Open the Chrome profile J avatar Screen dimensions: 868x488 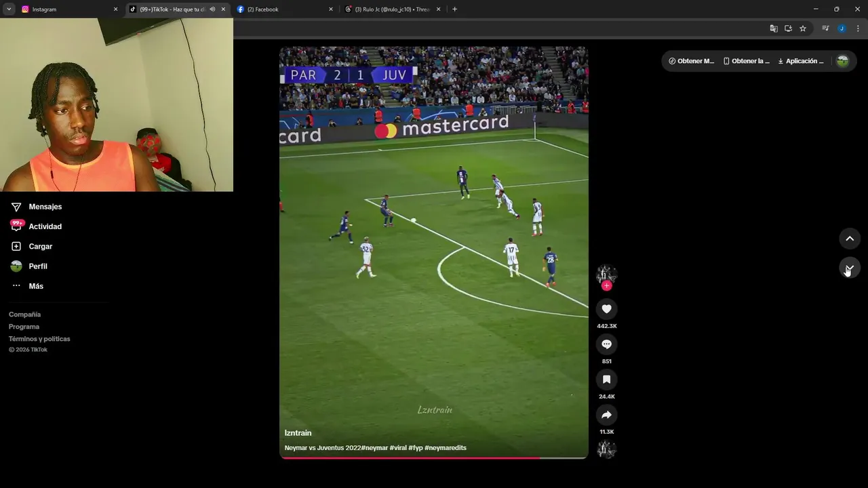(842, 28)
